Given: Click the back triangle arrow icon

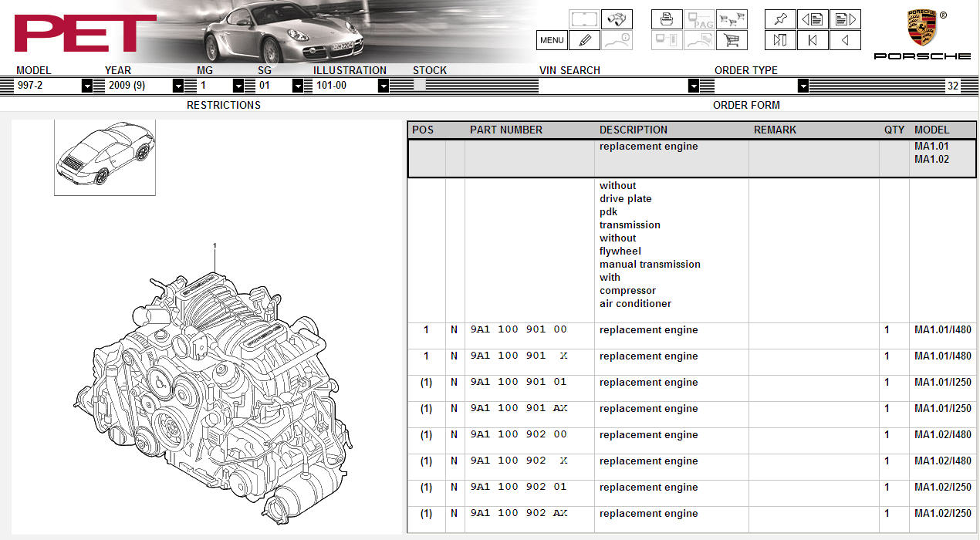Looking at the screenshot, I should (x=844, y=40).
